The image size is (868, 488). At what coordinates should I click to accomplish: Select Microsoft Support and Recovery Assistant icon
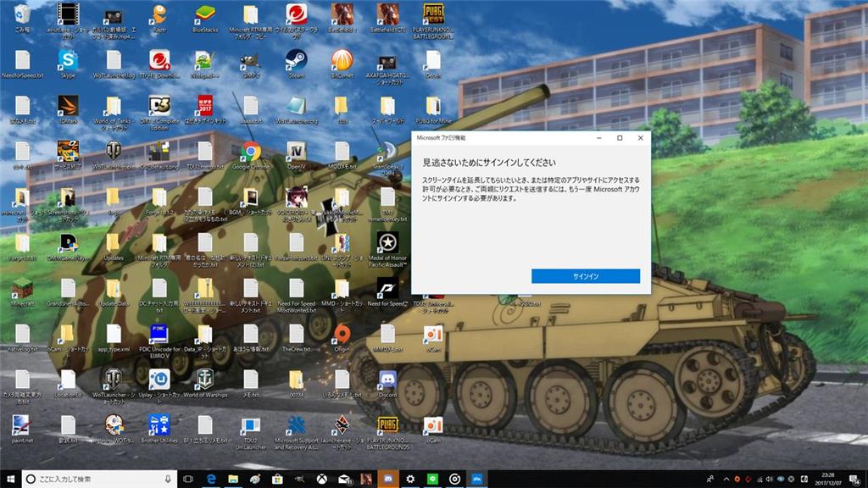296,433
